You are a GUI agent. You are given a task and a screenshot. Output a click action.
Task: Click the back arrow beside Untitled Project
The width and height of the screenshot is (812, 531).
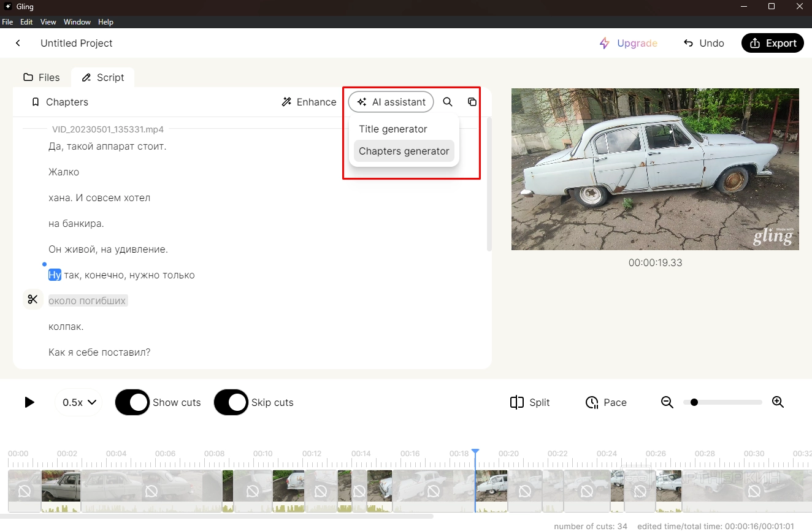[18, 43]
